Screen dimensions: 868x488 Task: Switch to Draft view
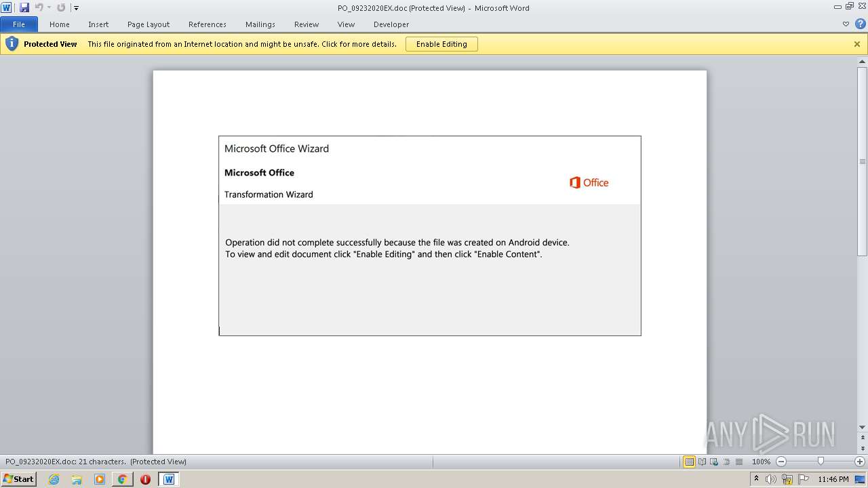coord(738,462)
